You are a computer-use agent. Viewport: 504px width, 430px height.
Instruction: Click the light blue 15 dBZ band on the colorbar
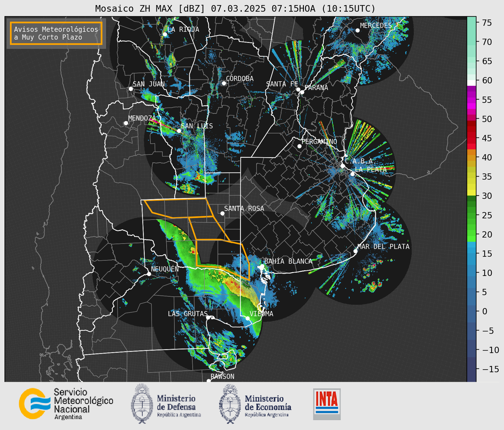(471, 254)
